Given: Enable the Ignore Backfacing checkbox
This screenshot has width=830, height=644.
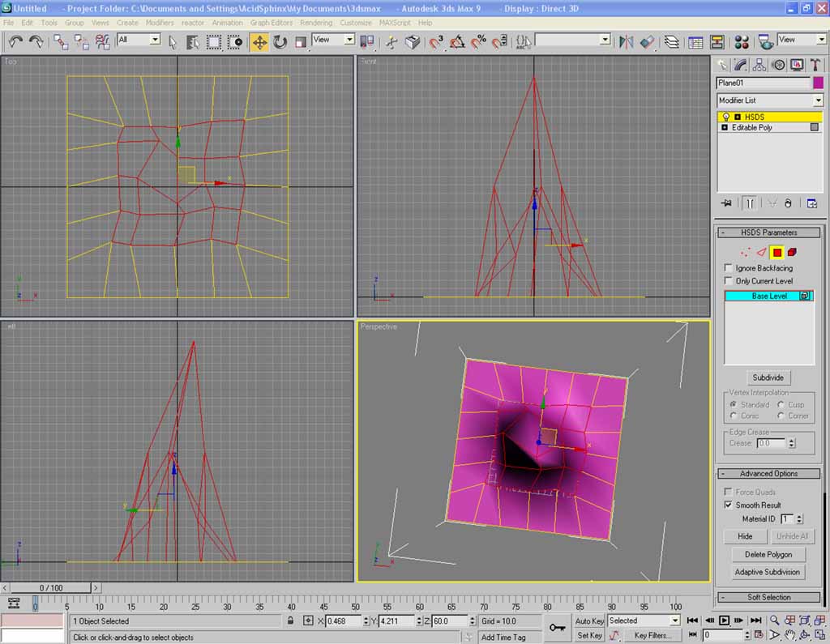Looking at the screenshot, I should pos(729,268).
